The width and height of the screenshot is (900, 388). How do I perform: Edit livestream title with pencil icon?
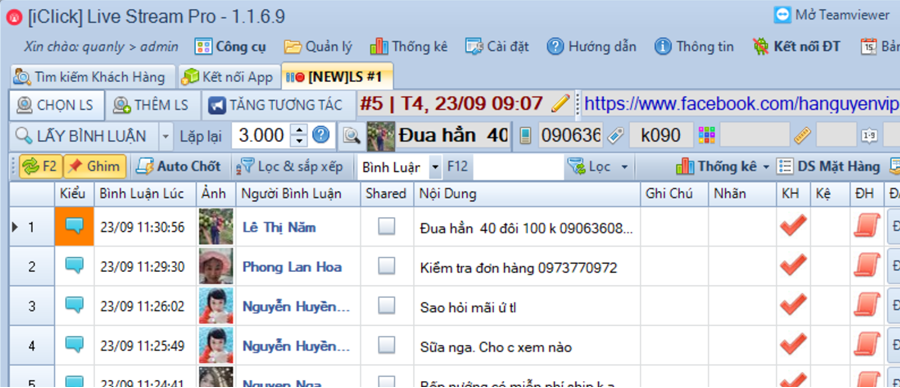click(560, 104)
